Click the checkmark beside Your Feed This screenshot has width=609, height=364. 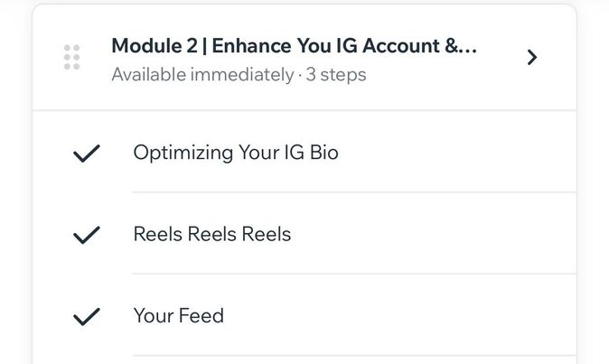click(87, 317)
